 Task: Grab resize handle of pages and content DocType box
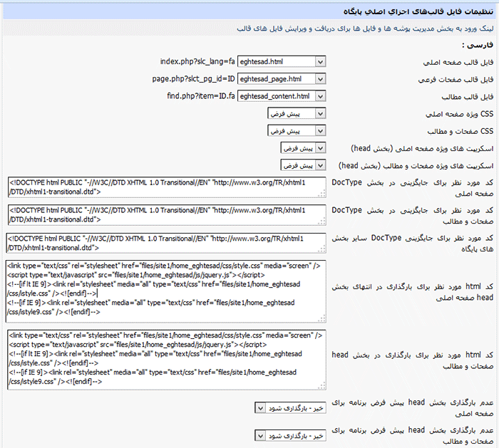point(323,222)
